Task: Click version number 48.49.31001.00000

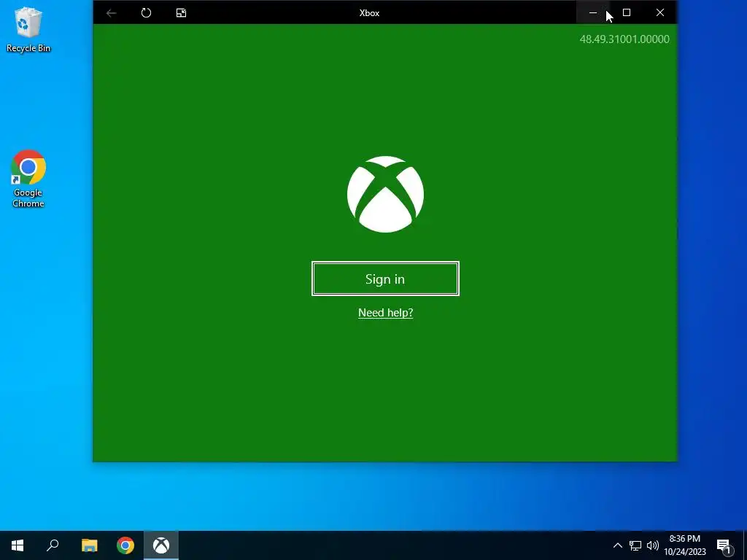Action: pos(624,39)
